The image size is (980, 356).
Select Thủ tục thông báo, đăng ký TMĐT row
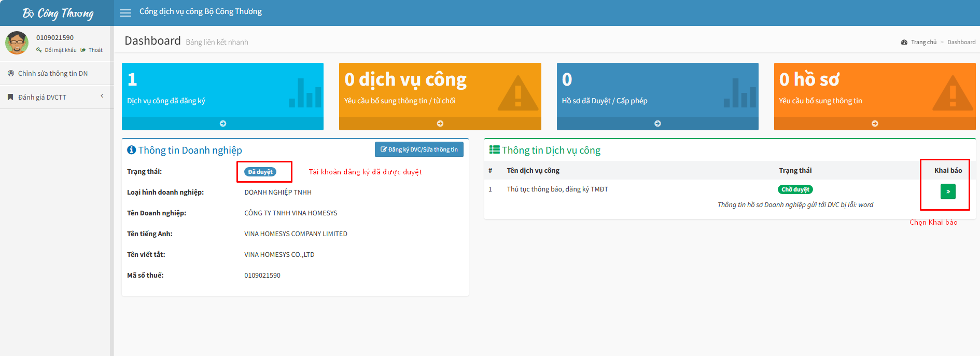click(x=557, y=189)
